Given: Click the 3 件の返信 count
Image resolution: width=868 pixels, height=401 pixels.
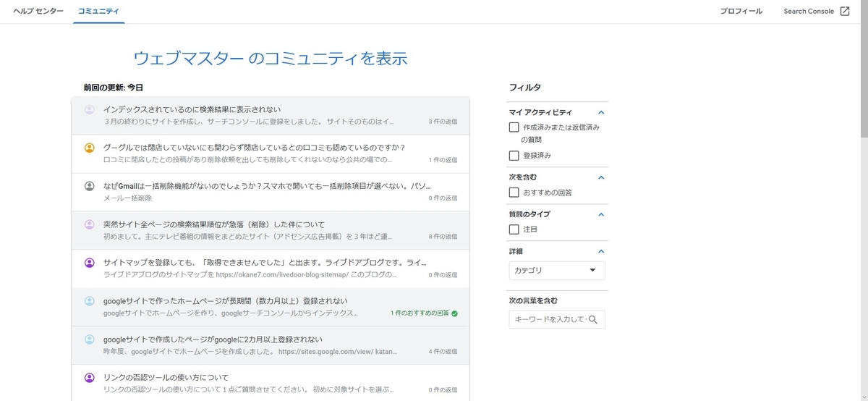Looking at the screenshot, I should coord(443,122).
